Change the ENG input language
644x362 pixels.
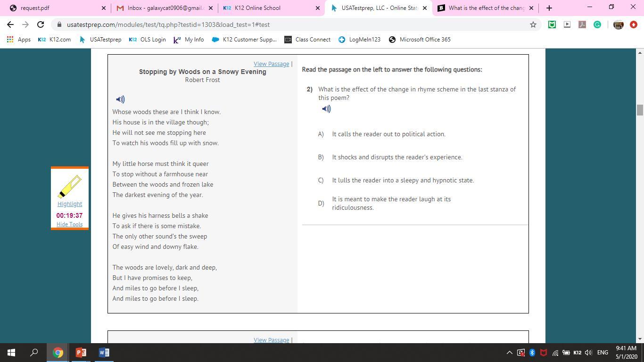(x=603, y=353)
